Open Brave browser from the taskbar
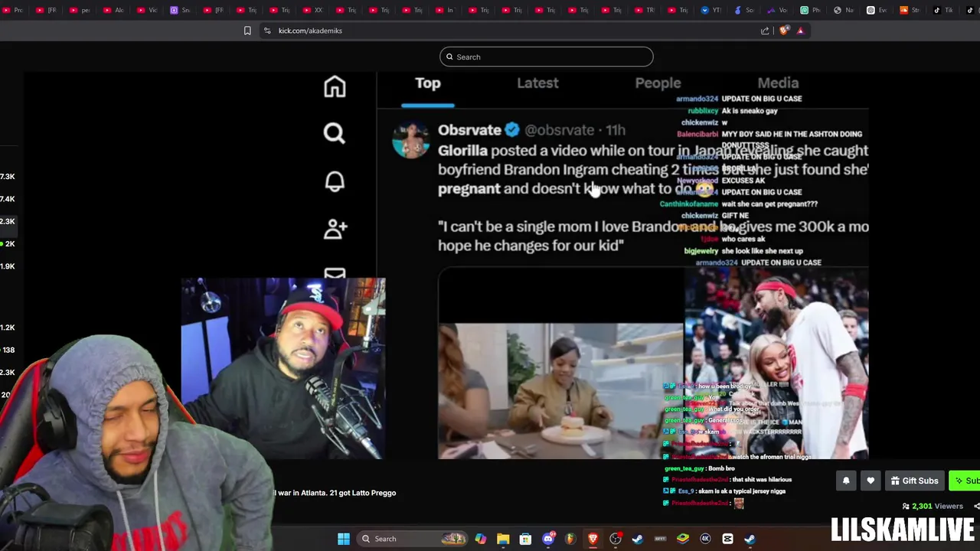The width and height of the screenshot is (980, 551). pos(593,539)
